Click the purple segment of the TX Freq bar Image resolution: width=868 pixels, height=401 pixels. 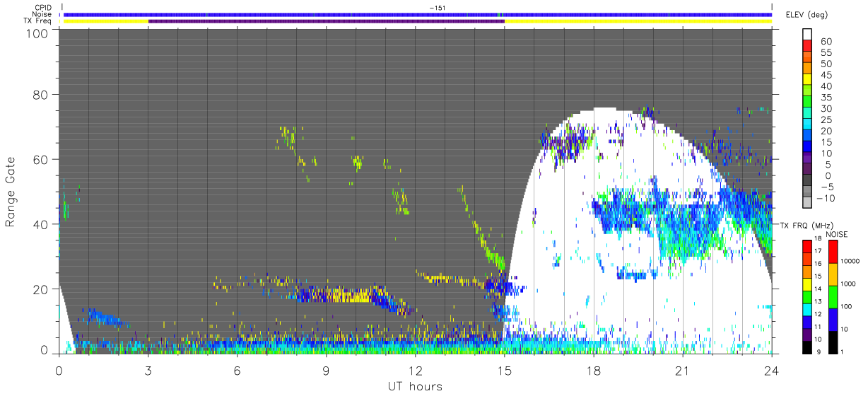click(327, 21)
